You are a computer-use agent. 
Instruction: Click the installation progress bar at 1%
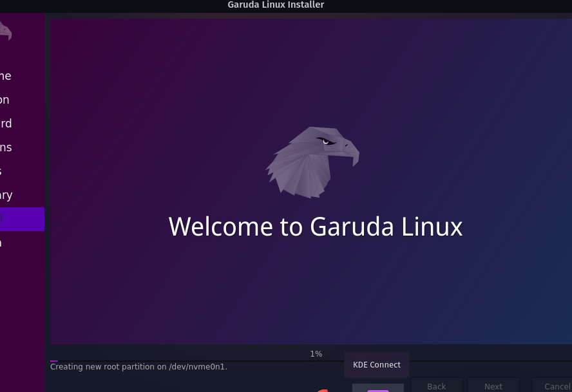(x=311, y=360)
